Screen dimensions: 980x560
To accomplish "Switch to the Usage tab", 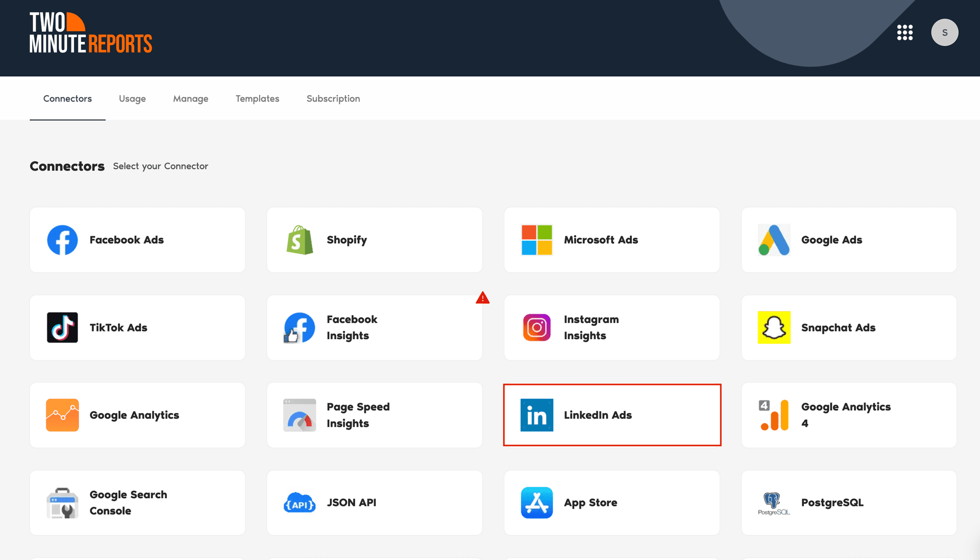I will pyautogui.click(x=132, y=98).
